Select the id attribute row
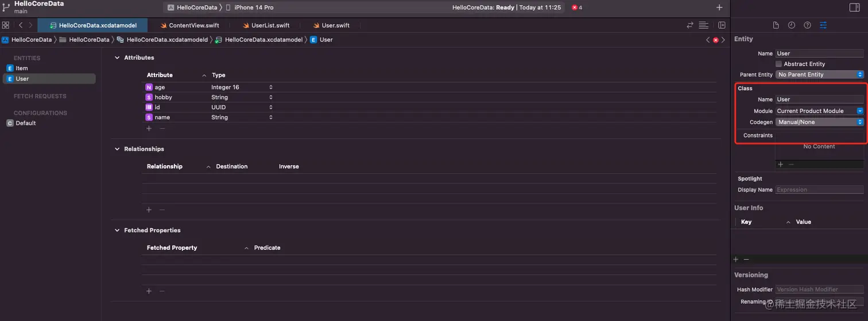Image resolution: width=868 pixels, height=321 pixels. (429, 107)
